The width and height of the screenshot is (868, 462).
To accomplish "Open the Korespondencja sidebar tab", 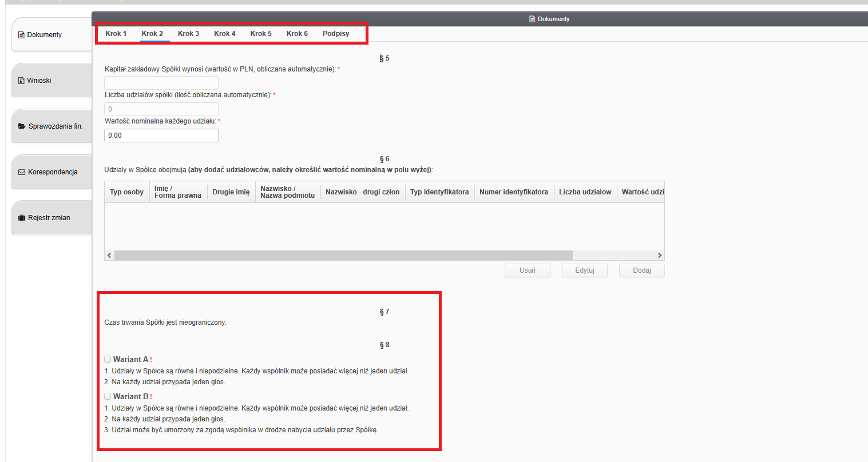I will click(52, 172).
